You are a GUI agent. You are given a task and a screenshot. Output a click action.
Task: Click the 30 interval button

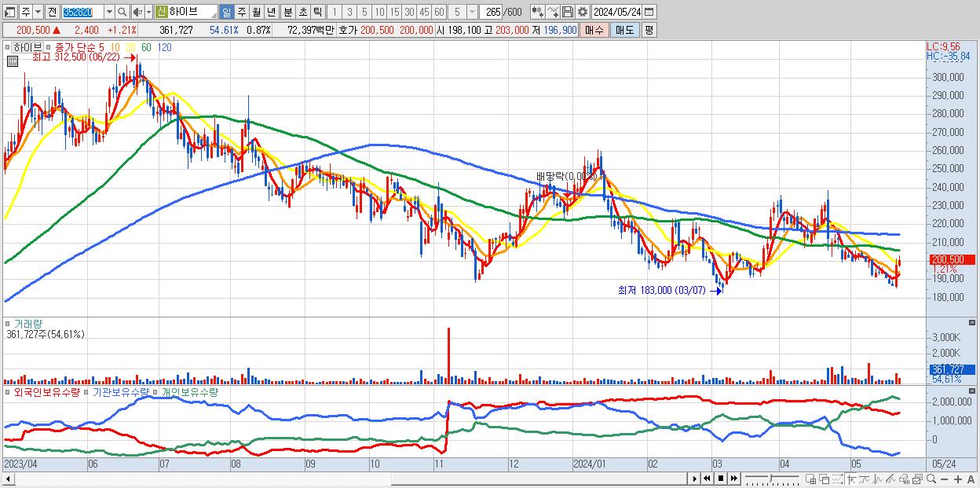pos(409,12)
